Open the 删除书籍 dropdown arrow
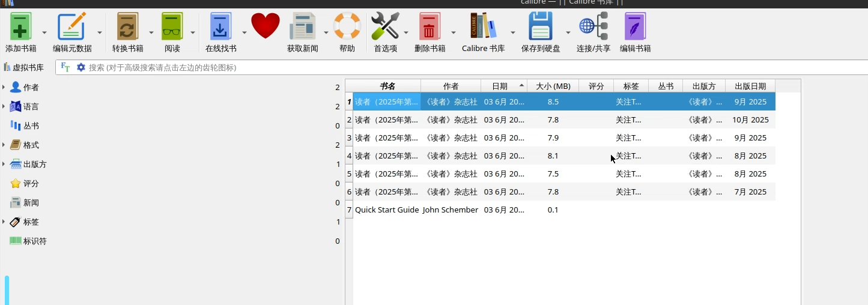868x305 pixels. pyautogui.click(x=454, y=32)
